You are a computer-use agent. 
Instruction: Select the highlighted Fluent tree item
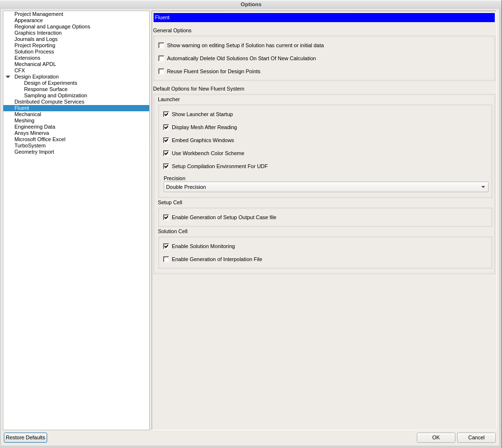(76, 108)
